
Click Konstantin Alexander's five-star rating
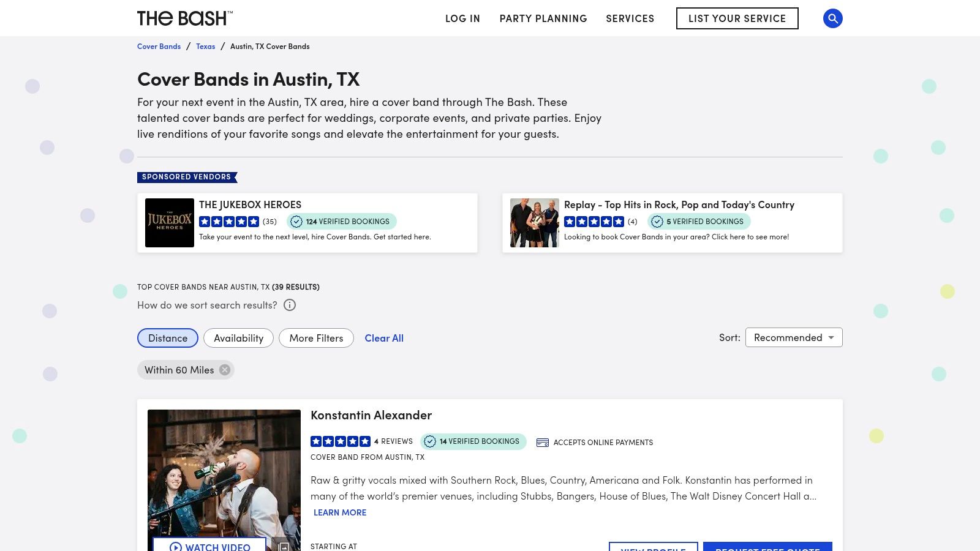click(x=341, y=441)
